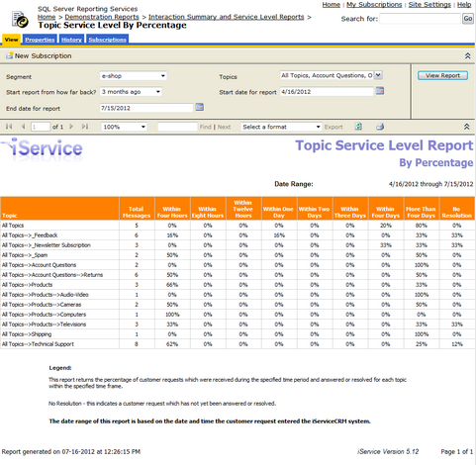This screenshot has height=465, width=476.
Task: Open the Topics multi-select dropdown
Action: [x=378, y=75]
